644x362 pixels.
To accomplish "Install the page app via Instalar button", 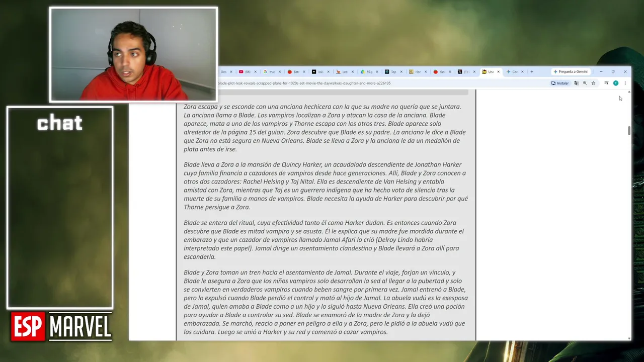I will (560, 83).
